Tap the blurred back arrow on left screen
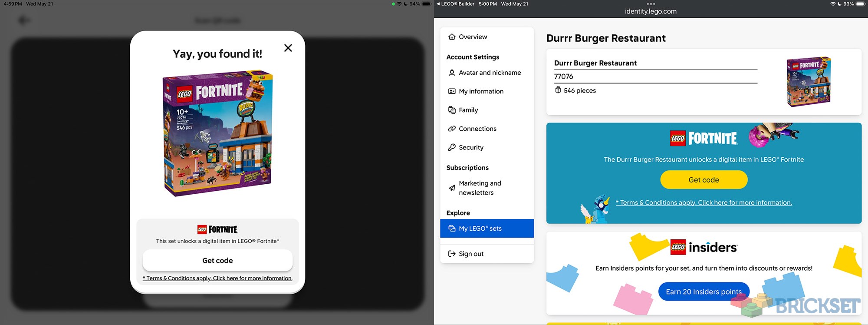 click(x=24, y=20)
